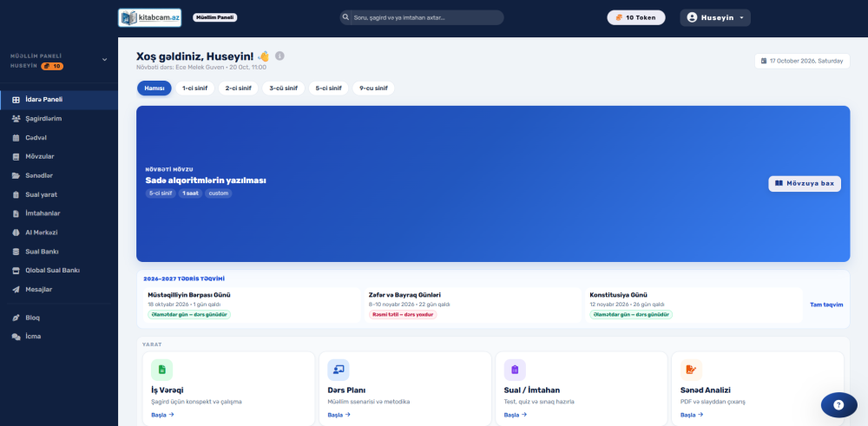868x426 pixels.
Task: Click the custom tag in banner
Action: coord(219,193)
